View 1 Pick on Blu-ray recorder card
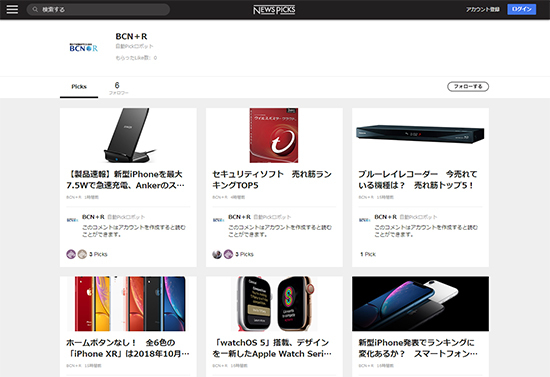The image size is (550, 377). [x=368, y=254]
